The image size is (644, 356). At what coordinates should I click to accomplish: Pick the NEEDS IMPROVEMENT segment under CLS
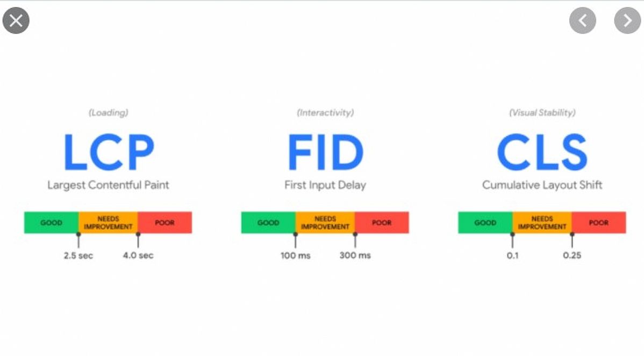(542, 222)
